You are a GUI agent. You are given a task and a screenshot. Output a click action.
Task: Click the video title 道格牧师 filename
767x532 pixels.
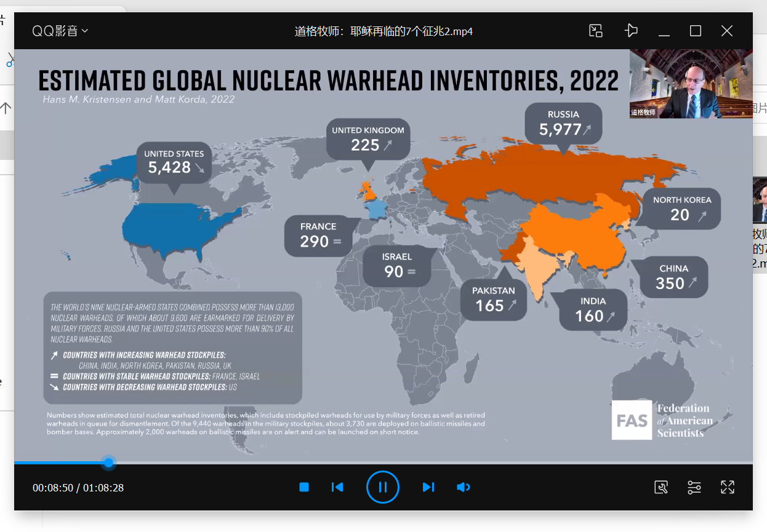383,31
